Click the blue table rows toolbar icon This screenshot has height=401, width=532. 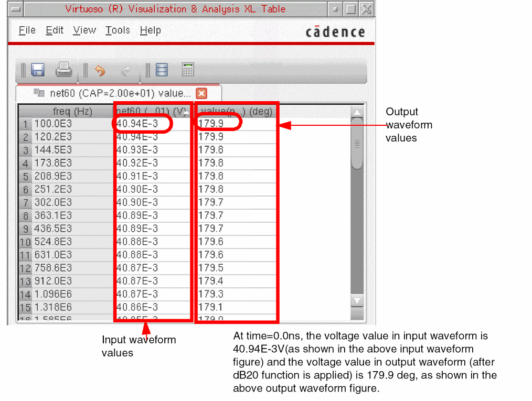click(x=162, y=70)
